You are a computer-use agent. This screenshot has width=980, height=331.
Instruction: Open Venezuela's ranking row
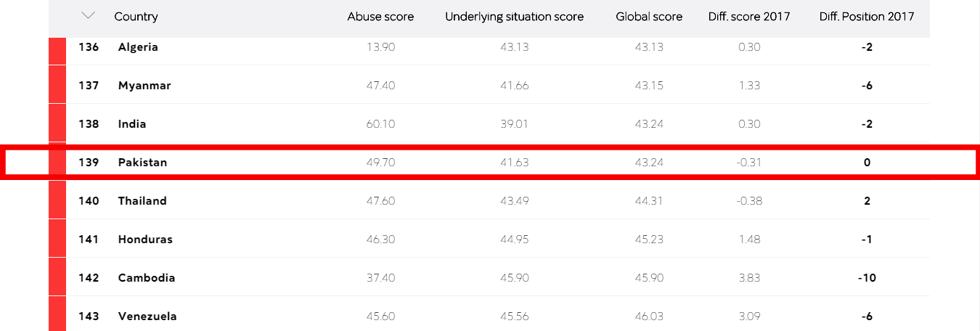pos(147,316)
